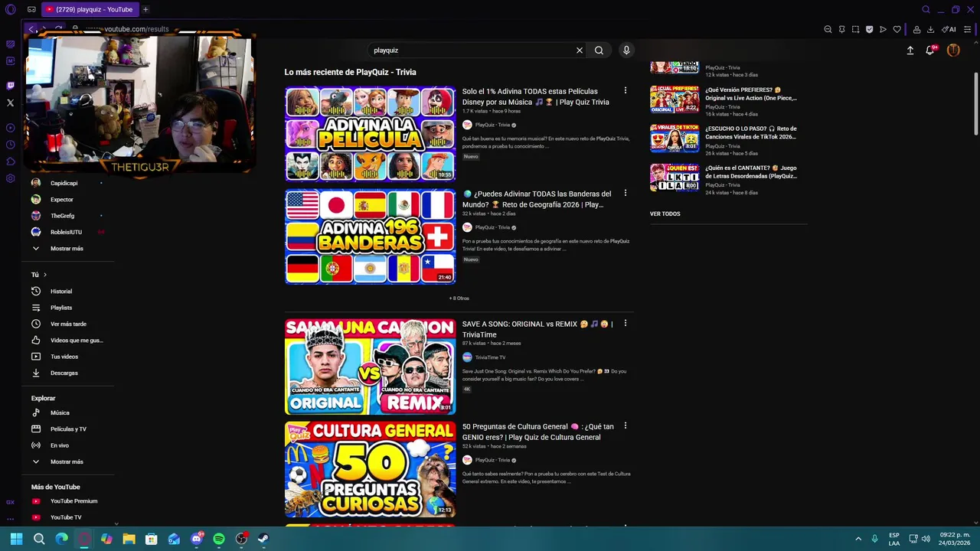This screenshot has height=551, width=980.
Task: Expand the '+ 8 Otros' videos link
Action: coord(459,298)
